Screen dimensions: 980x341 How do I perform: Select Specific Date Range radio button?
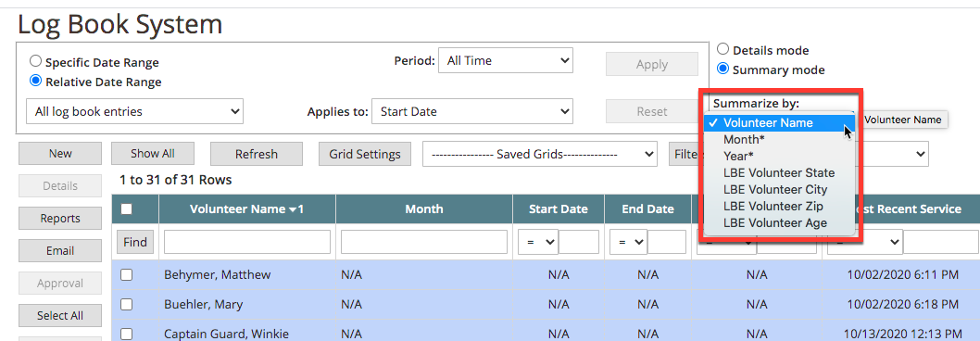pos(35,61)
